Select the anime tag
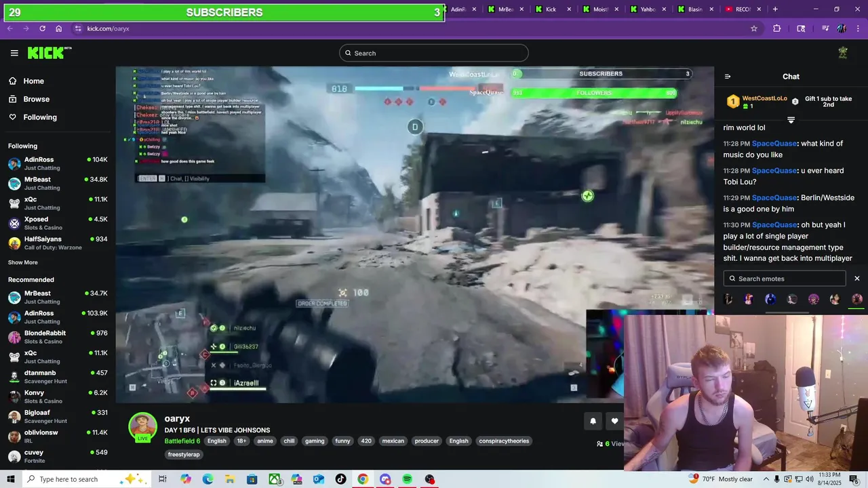The width and height of the screenshot is (868, 488). click(x=265, y=441)
